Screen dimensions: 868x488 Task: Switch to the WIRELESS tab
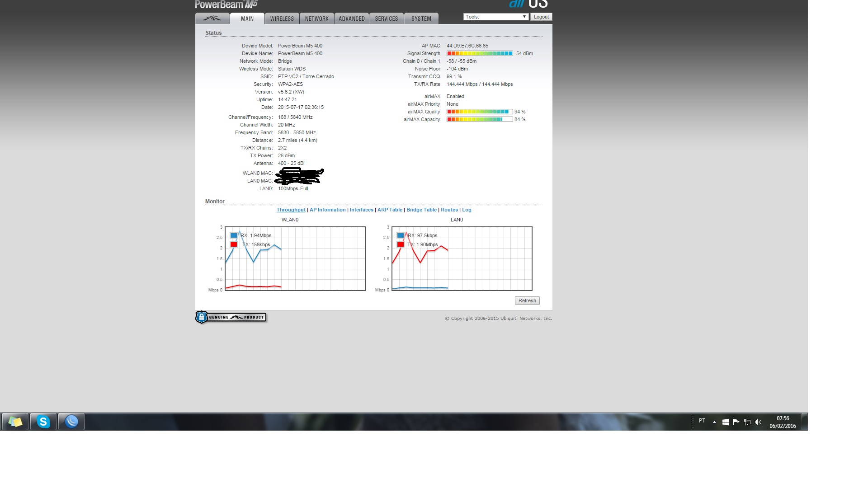(x=282, y=19)
